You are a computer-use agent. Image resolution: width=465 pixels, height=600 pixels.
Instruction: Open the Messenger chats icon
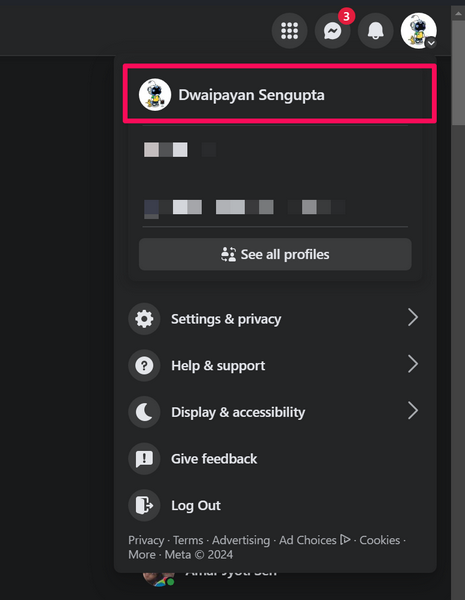332,31
